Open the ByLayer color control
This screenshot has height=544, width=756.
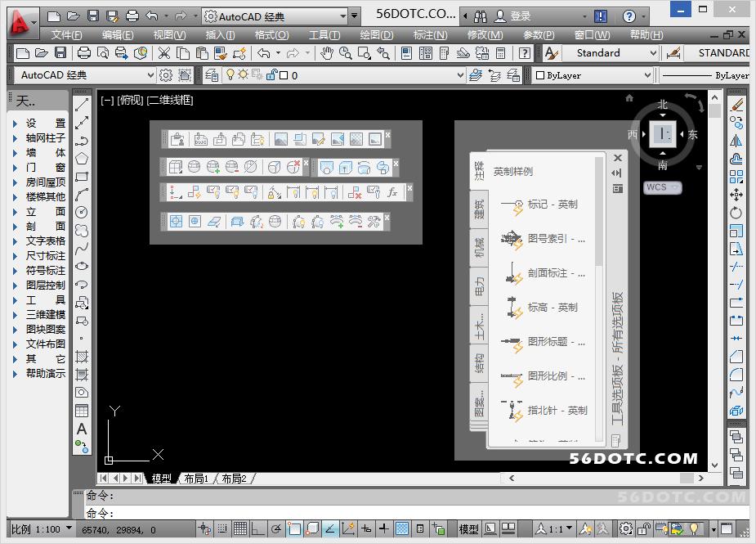(593, 75)
